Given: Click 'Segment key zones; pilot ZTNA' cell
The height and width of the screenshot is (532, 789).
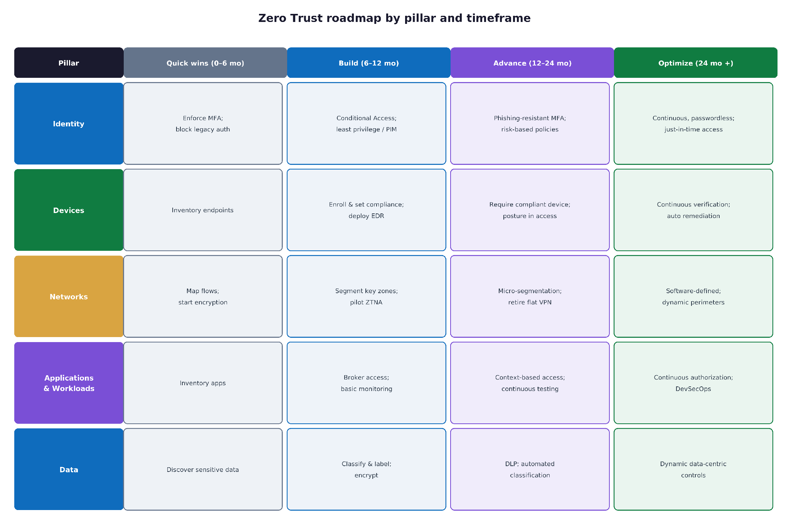Looking at the screenshot, I should point(366,297).
